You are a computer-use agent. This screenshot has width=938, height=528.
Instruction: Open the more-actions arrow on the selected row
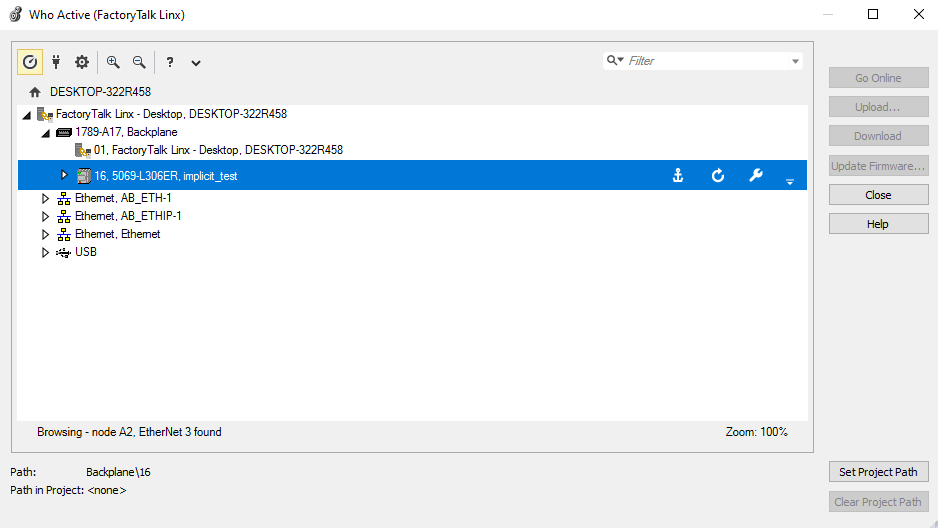pyautogui.click(x=789, y=181)
